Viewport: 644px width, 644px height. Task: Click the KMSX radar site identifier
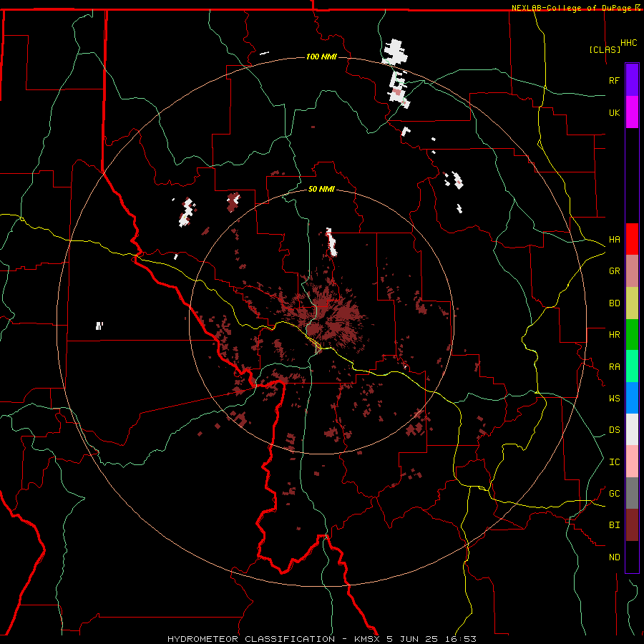[x=367, y=639]
